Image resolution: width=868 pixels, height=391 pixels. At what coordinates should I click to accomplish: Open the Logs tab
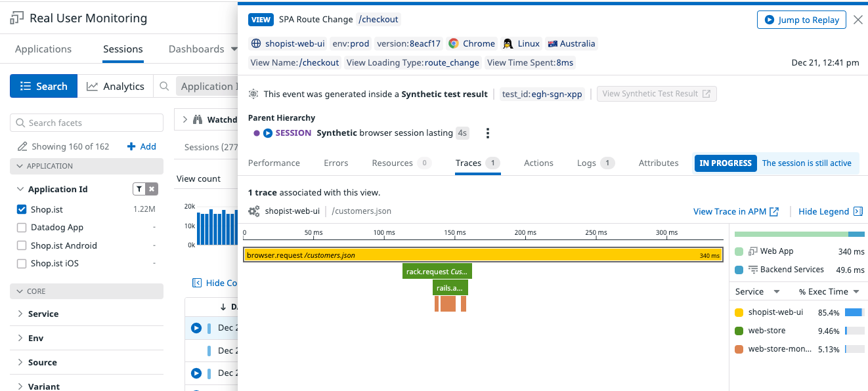click(596, 163)
